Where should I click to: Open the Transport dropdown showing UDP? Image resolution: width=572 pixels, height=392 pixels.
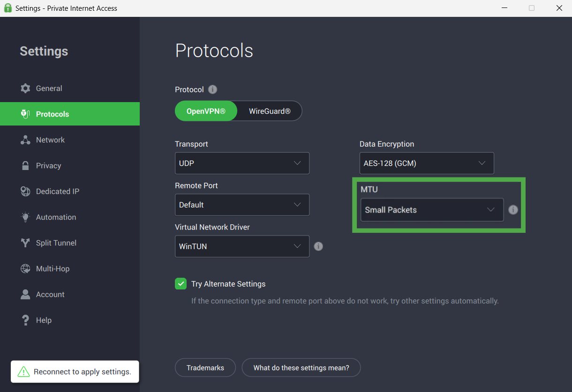pyautogui.click(x=242, y=163)
